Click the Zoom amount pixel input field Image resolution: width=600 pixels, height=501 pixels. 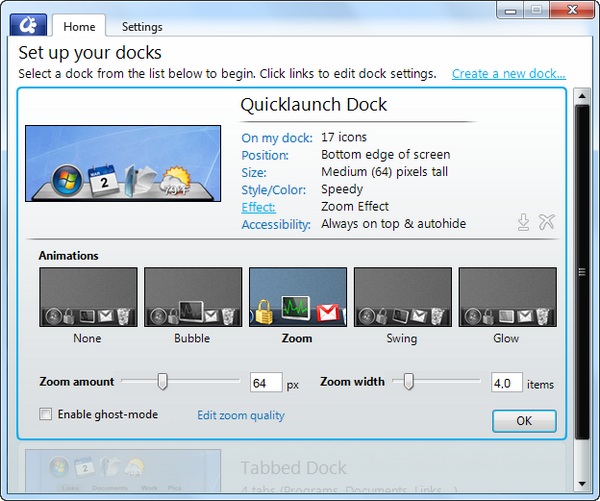click(266, 383)
